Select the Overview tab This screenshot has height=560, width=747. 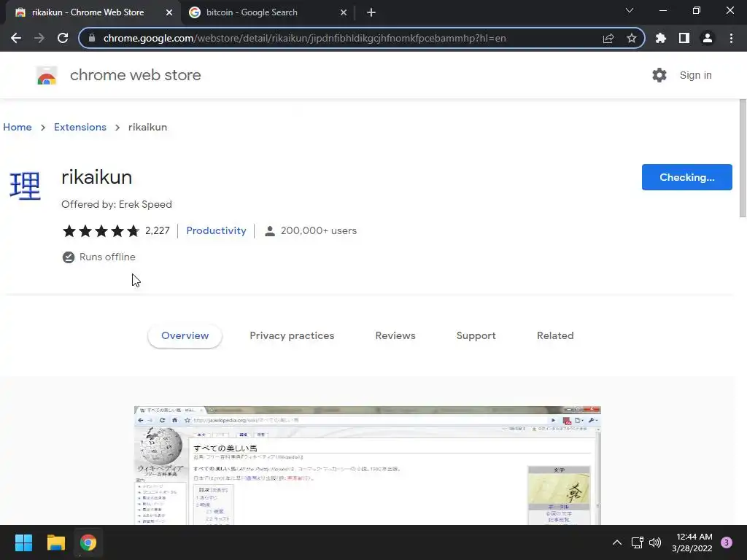[x=185, y=335]
